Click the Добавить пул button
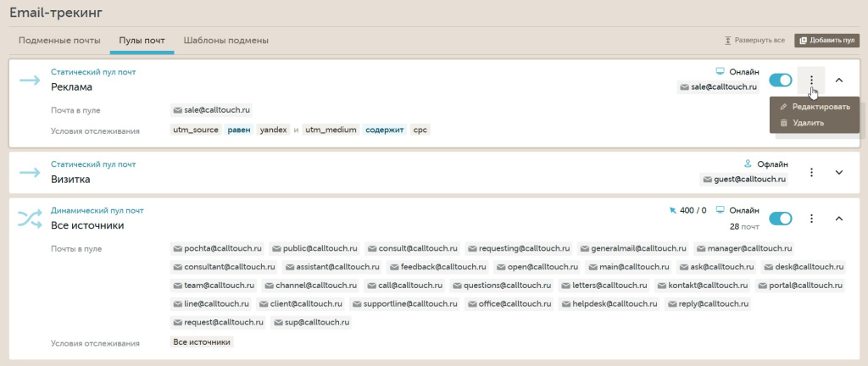Image resolution: width=868 pixels, height=366 pixels. [827, 41]
